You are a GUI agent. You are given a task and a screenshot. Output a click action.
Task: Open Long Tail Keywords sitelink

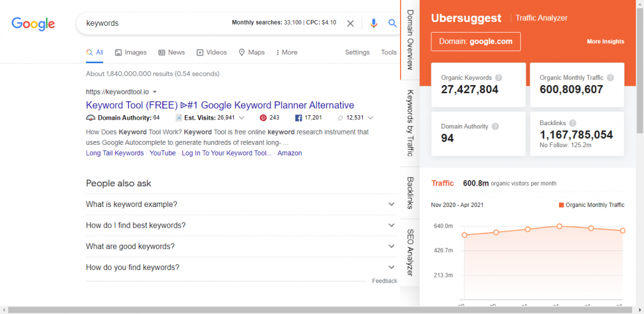pos(114,153)
